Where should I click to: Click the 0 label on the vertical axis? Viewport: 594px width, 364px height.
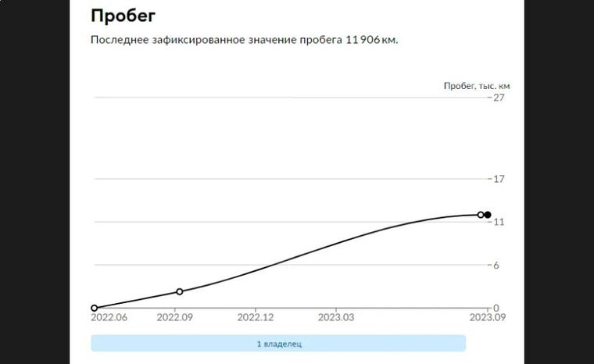(x=496, y=309)
